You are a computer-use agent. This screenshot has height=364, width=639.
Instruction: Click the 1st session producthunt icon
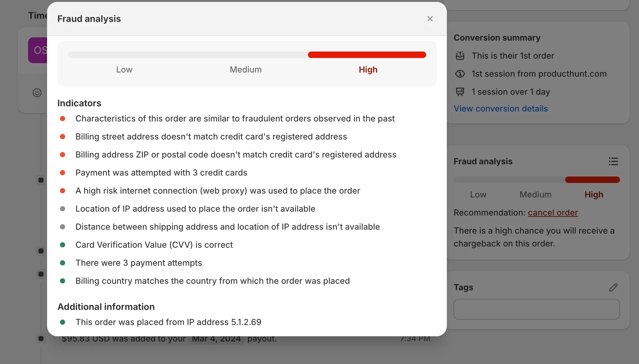[460, 74]
